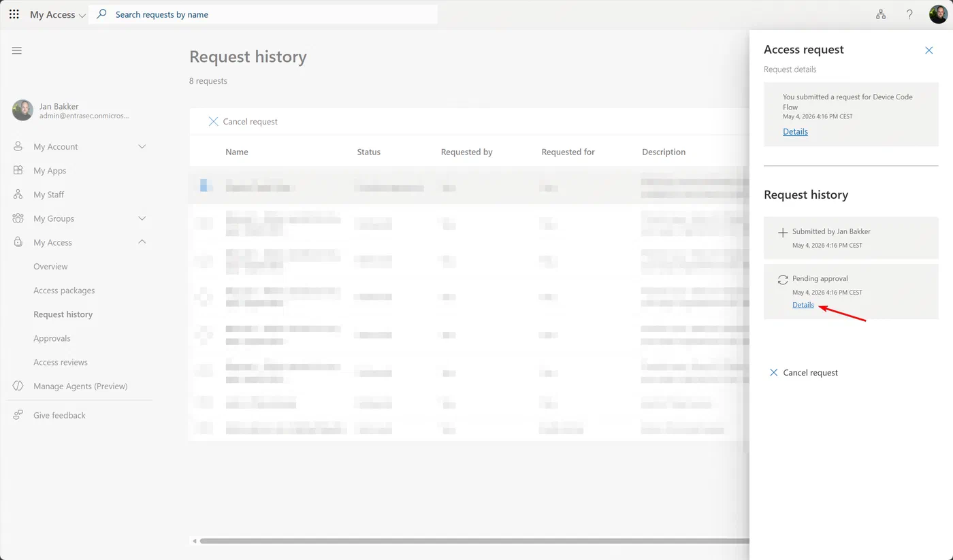Click Jan Bakker's sidebar avatar
Viewport: 953px width, 560px height.
pyautogui.click(x=22, y=110)
